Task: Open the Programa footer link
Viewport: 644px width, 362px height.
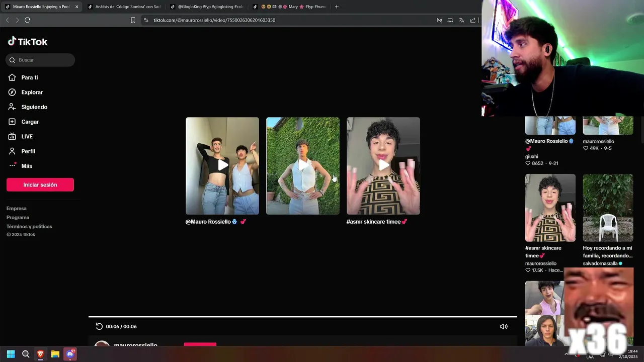Action: pos(18,217)
